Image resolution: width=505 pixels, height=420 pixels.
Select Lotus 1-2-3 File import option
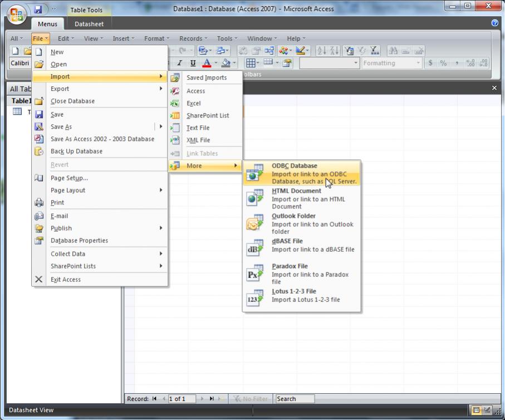(x=301, y=299)
